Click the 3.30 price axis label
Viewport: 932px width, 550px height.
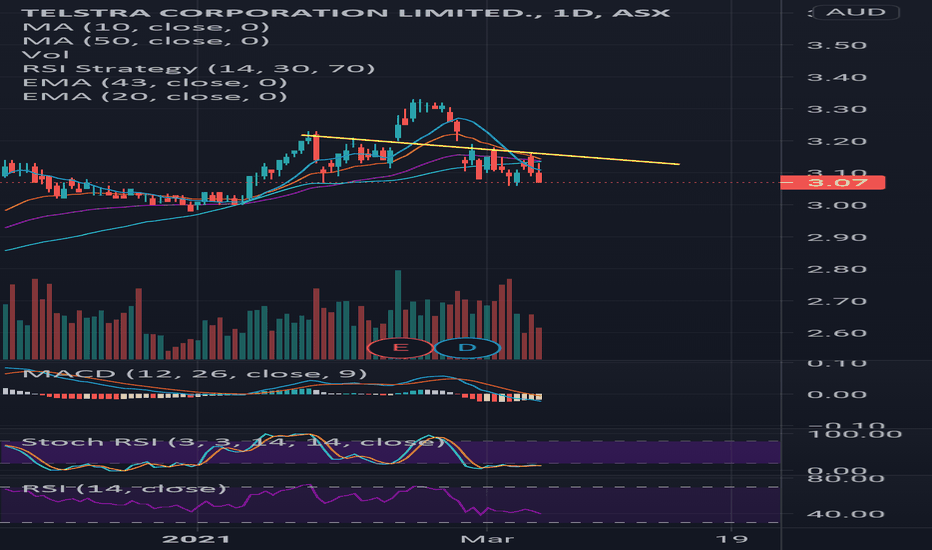[x=837, y=109]
